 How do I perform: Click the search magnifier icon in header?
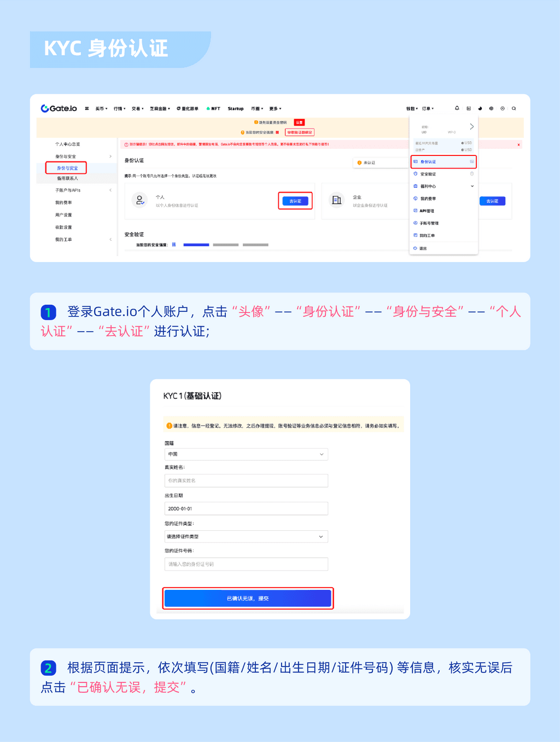click(514, 108)
